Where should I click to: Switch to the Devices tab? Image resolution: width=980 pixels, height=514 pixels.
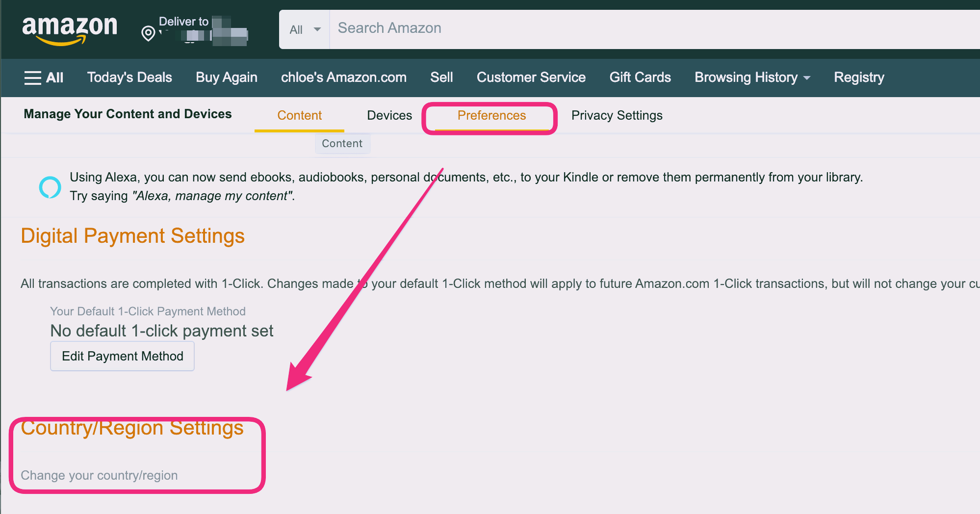pos(389,116)
